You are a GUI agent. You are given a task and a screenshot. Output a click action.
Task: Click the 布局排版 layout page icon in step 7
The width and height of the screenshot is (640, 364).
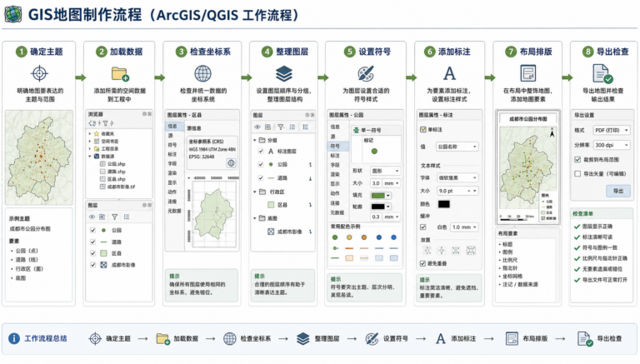(527, 74)
